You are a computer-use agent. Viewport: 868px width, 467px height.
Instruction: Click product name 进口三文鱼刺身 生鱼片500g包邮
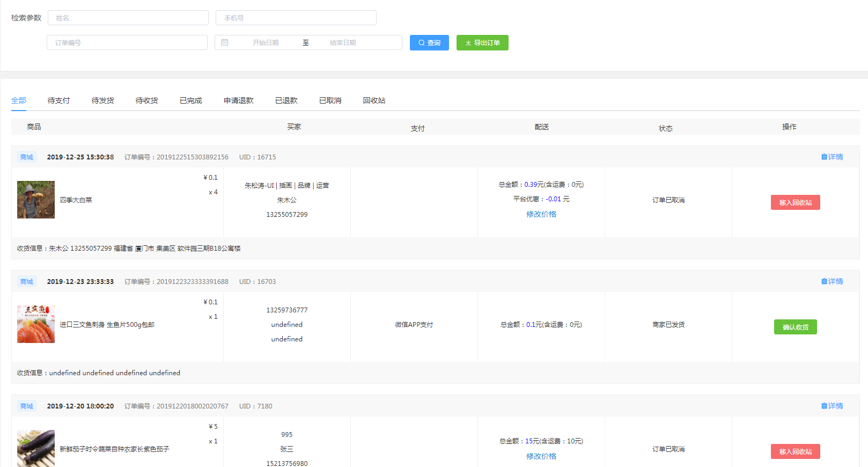coord(107,324)
